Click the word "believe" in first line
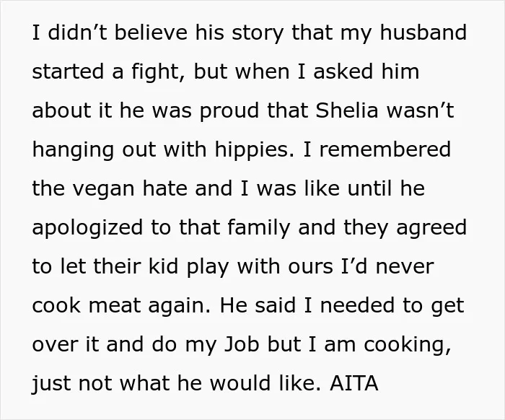The image size is (505, 420). pos(151,32)
